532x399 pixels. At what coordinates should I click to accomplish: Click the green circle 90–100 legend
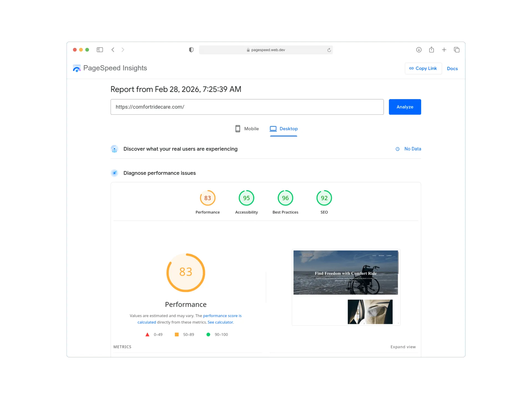217,335
